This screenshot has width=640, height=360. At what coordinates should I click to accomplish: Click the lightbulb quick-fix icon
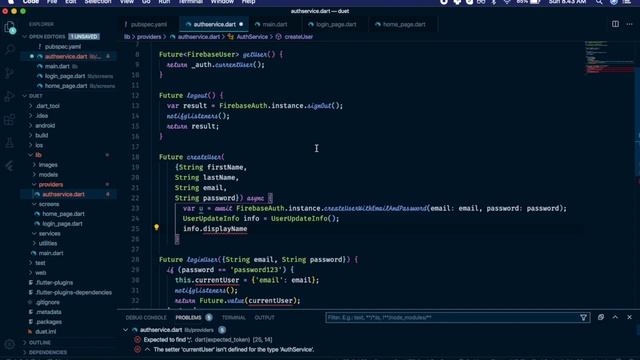[x=156, y=227]
